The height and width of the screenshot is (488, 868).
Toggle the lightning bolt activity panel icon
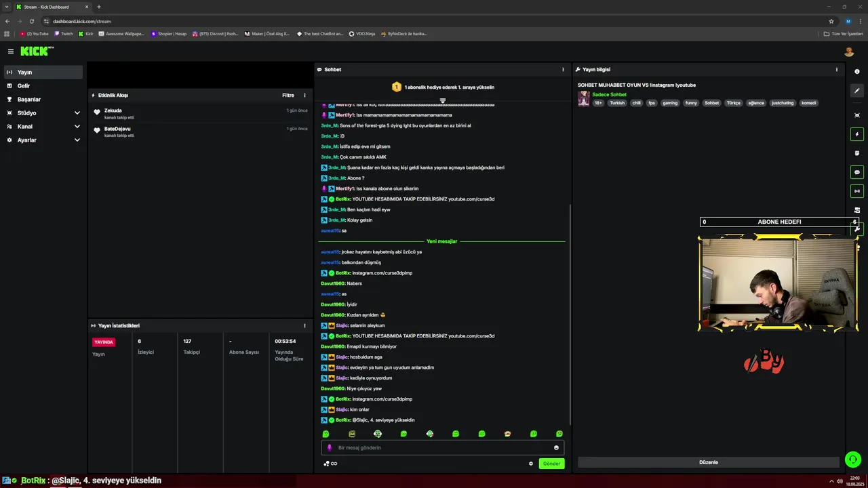(x=857, y=134)
